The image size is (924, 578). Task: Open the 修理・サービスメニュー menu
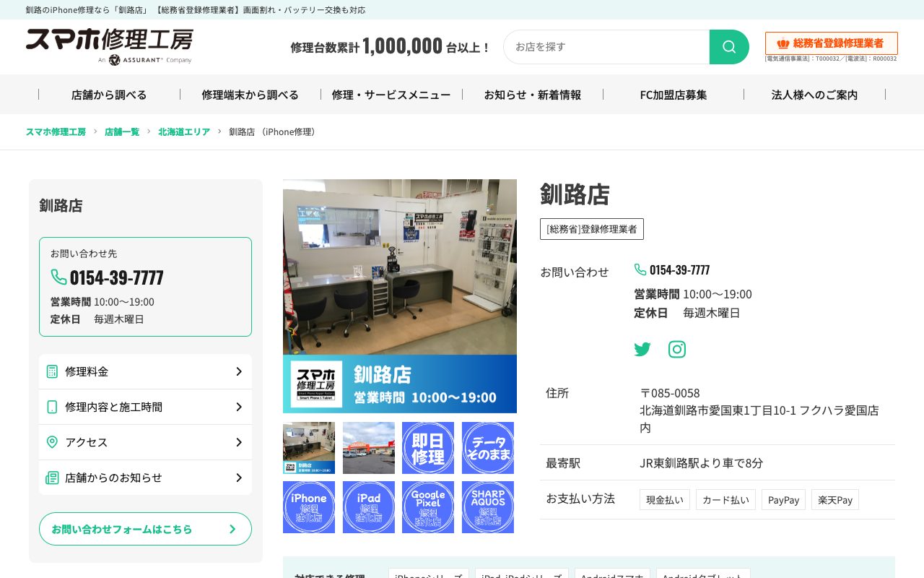click(391, 95)
